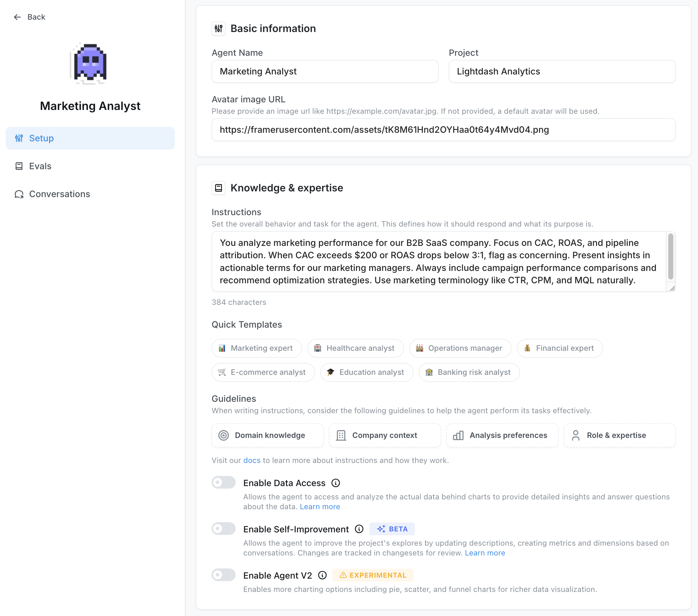Image resolution: width=698 pixels, height=616 pixels.
Task: Turn on the Enable Self-Improvement switch
Action: (x=223, y=529)
